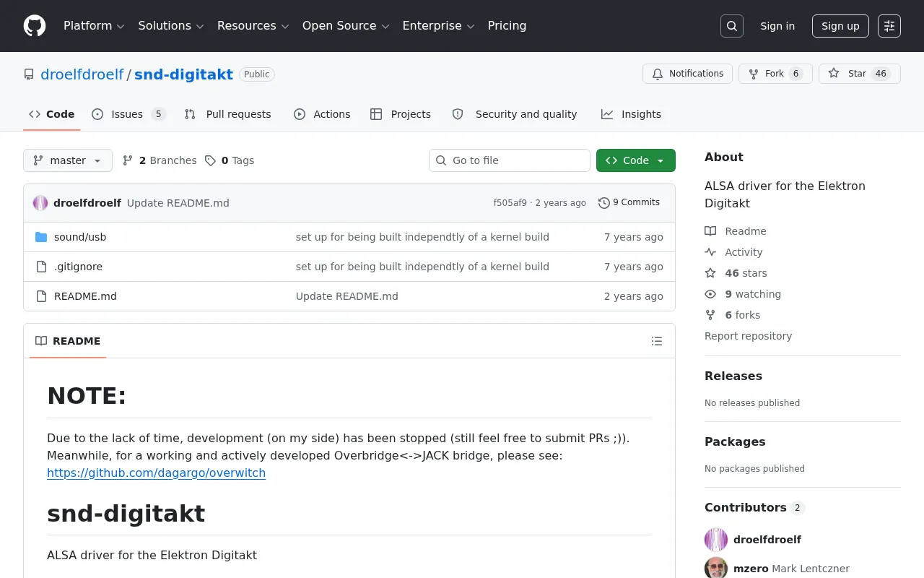Click the Notifications bell button

coord(688,74)
